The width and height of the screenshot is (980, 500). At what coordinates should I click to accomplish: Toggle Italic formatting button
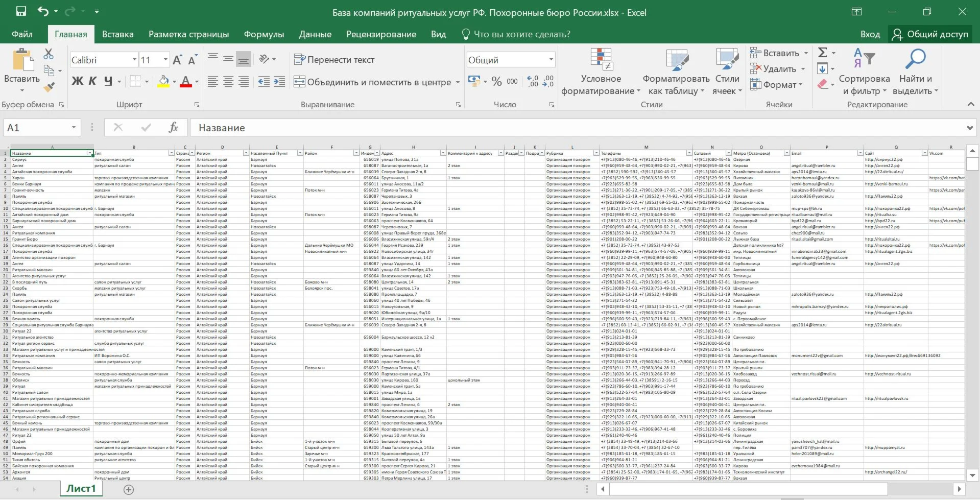tap(92, 81)
